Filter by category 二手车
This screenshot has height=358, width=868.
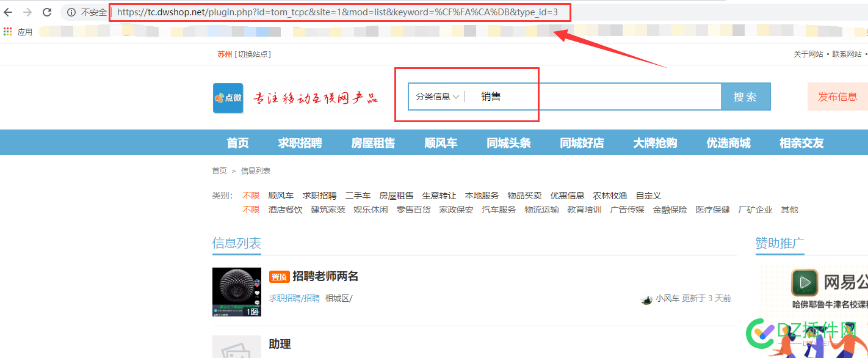click(x=358, y=195)
